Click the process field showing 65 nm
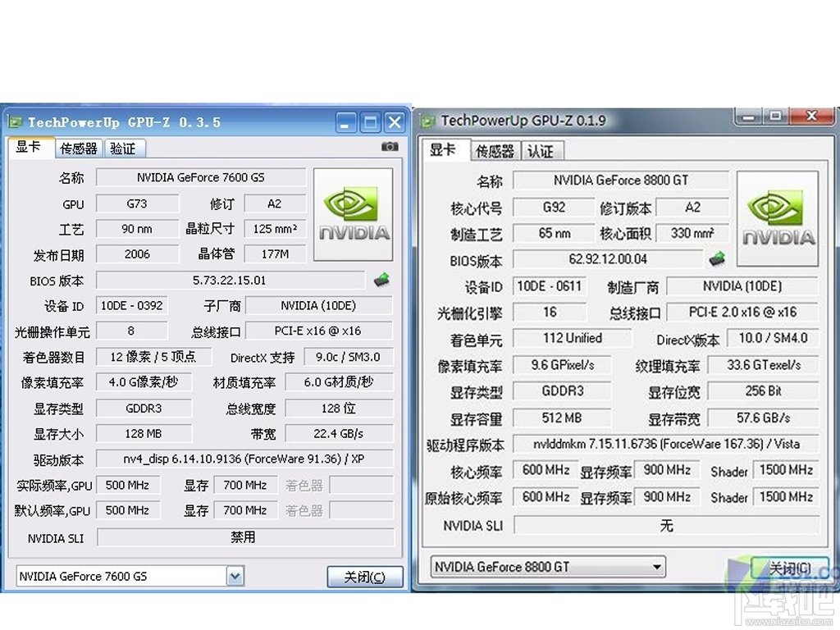 coord(554,233)
